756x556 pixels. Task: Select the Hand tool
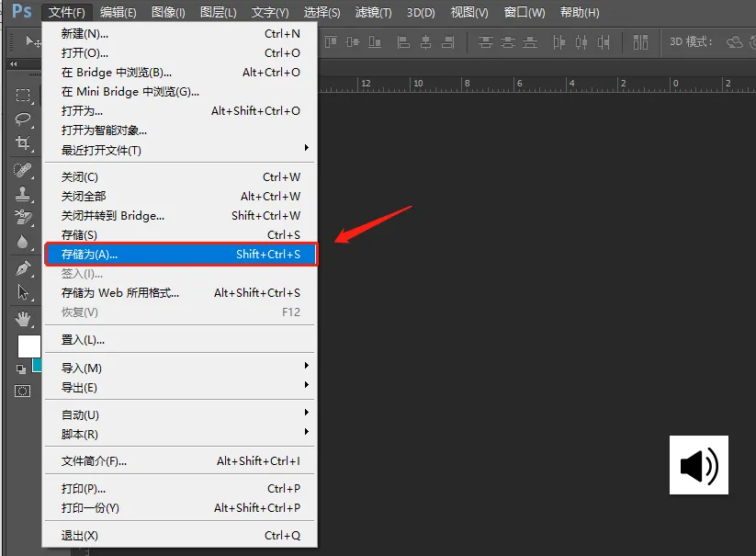click(23, 319)
